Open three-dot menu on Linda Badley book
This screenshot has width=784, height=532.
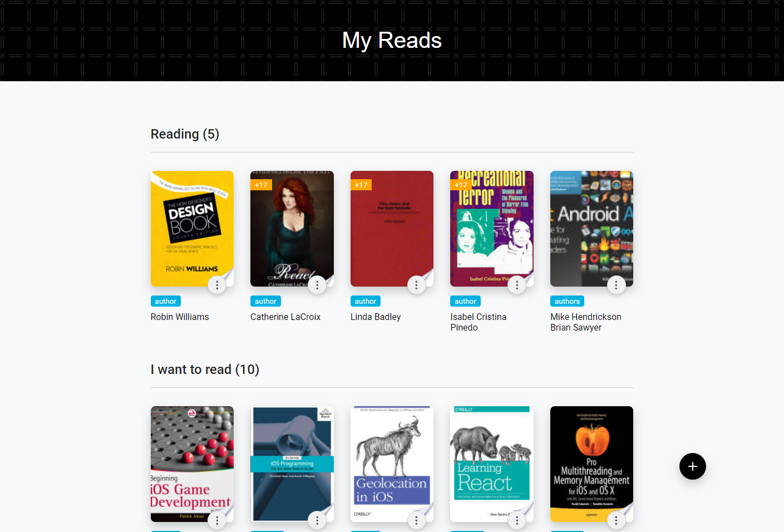click(416, 285)
